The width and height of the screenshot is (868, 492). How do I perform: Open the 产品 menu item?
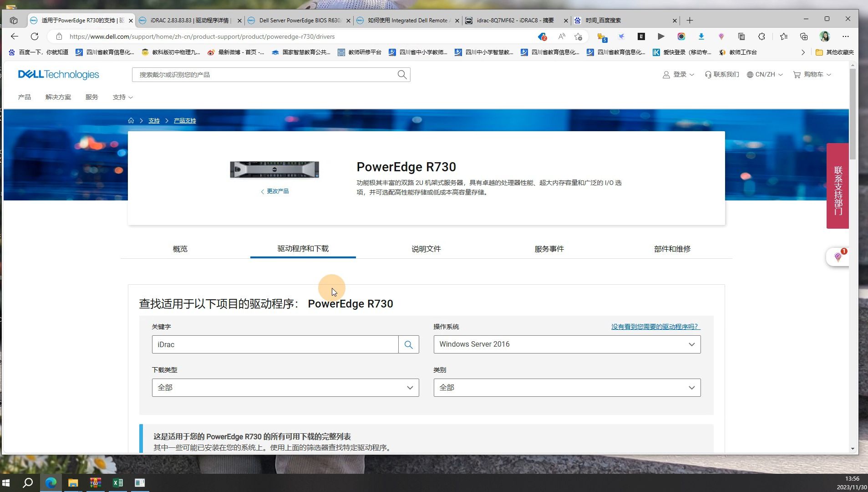click(25, 97)
